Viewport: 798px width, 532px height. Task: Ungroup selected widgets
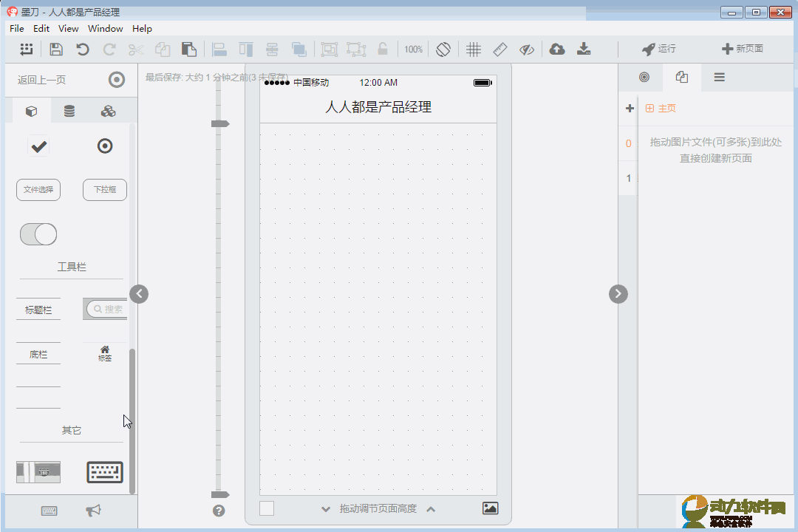(x=356, y=50)
